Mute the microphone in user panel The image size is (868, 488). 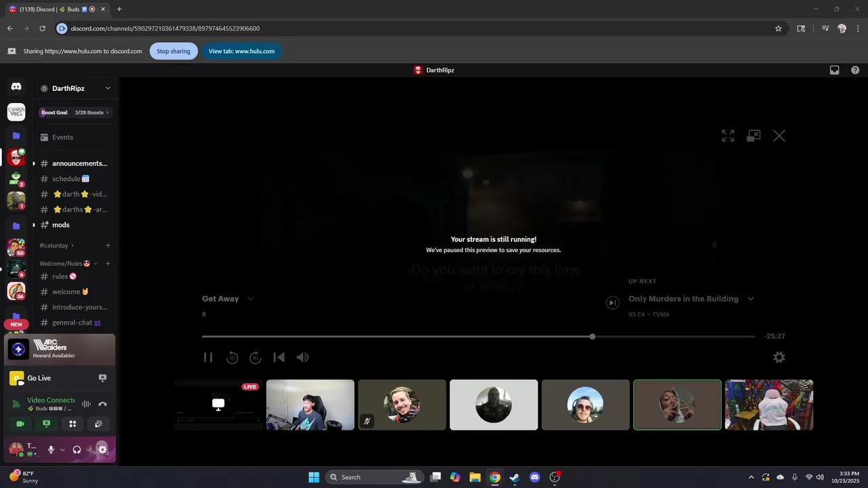coord(51,449)
